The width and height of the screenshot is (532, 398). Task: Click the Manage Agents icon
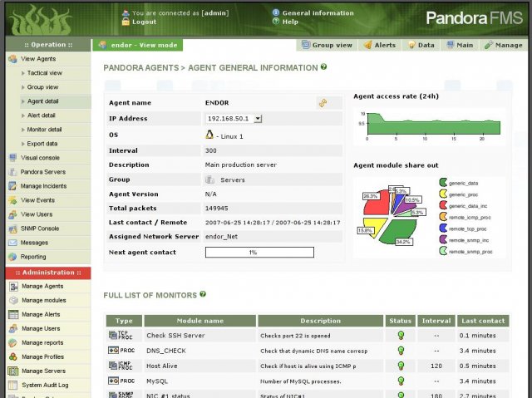(13, 286)
